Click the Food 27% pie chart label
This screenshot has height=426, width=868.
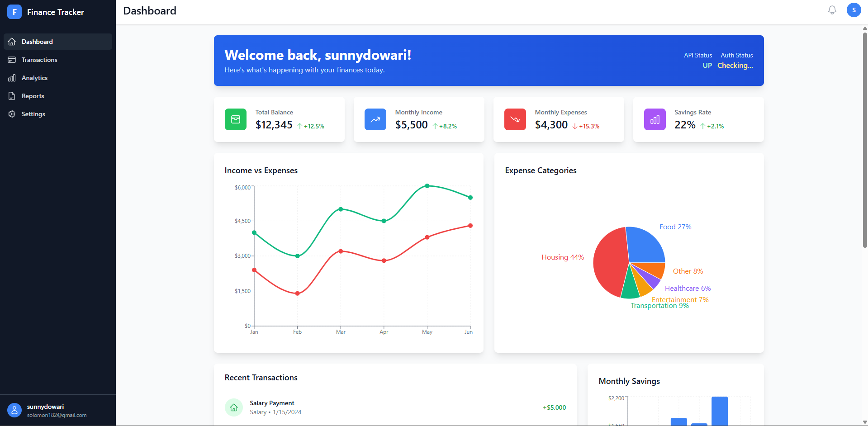click(675, 227)
